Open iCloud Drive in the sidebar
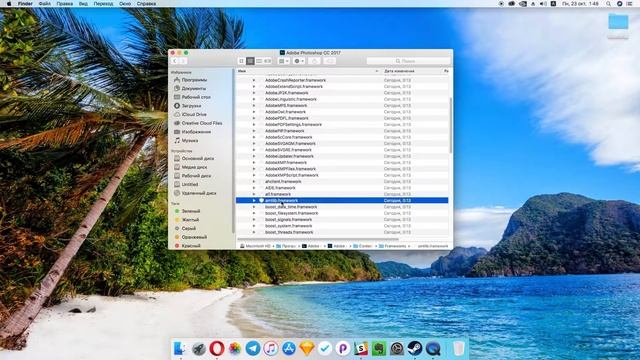Viewport: 640px width, 360px height. pos(190,114)
